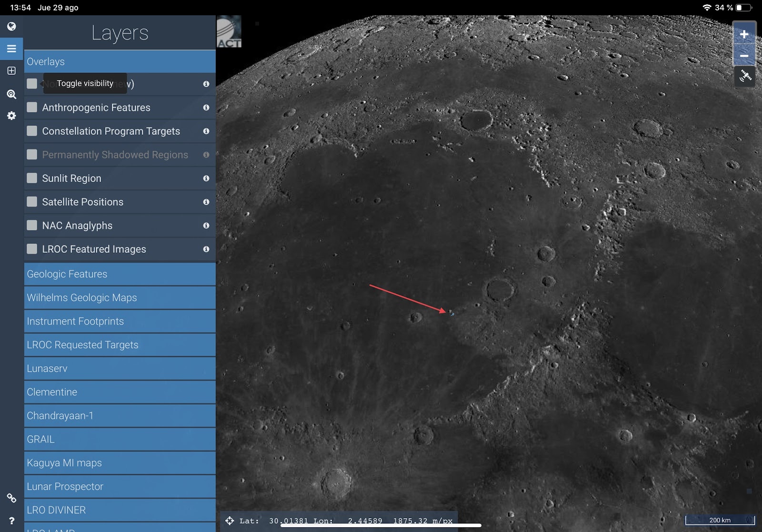The height and width of the screenshot is (532, 762).
Task: Toggle Permanently Shadowed Regions checkbox
Action: coord(32,154)
